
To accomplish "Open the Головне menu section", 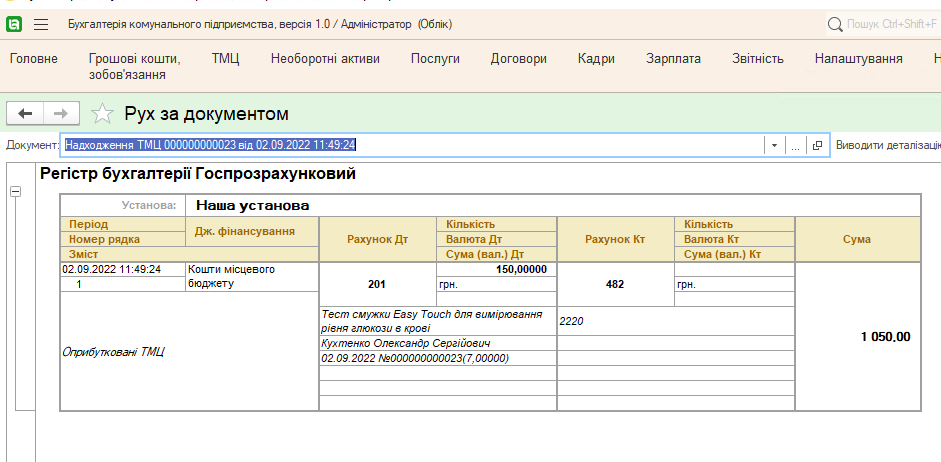I will tap(34, 59).
